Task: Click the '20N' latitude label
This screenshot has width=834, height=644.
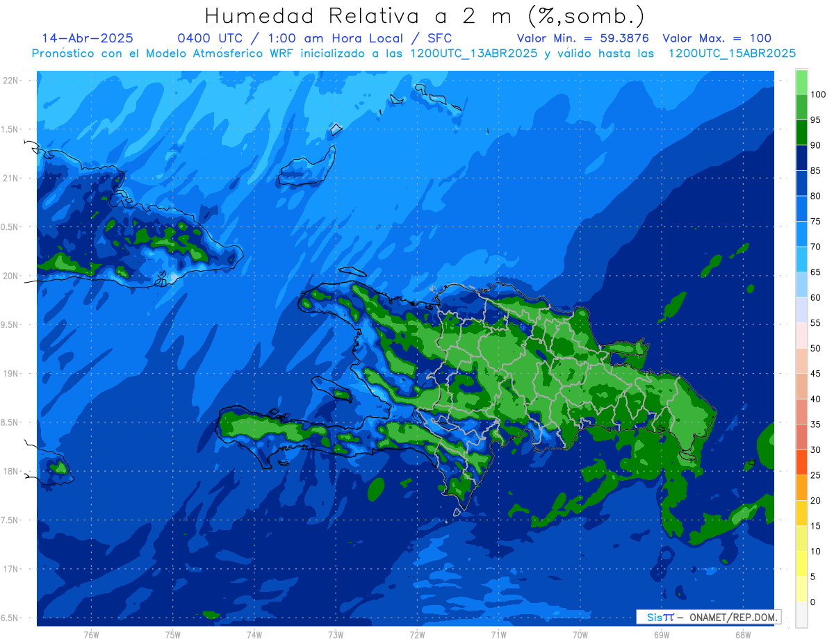Action: coord(11,276)
